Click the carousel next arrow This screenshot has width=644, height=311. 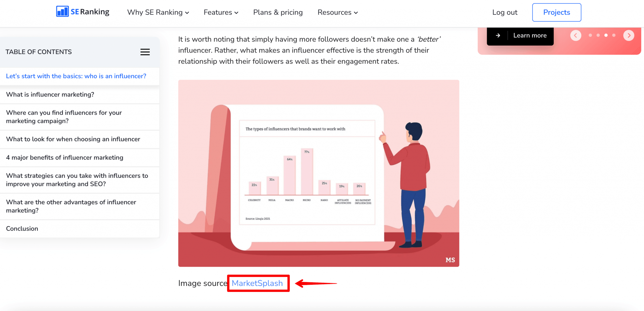click(629, 35)
